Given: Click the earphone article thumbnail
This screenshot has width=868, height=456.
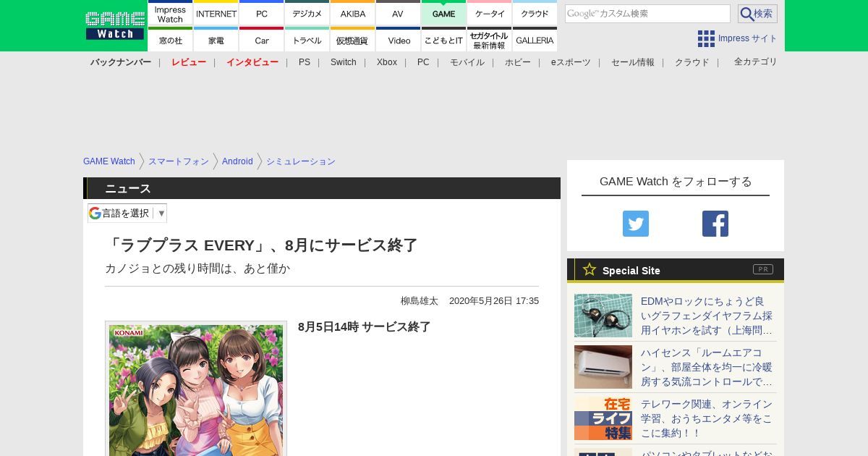Looking at the screenshot, I should click(603, 316).
